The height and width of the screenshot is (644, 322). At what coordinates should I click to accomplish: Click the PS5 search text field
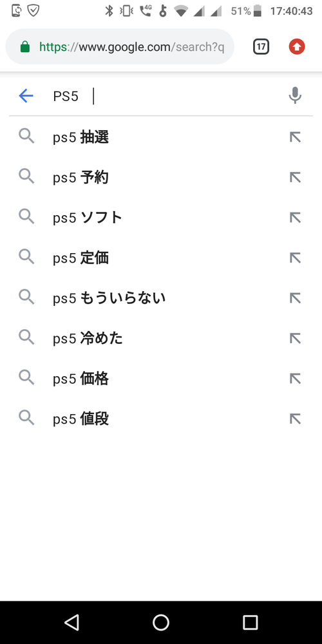tap(164, 96)
